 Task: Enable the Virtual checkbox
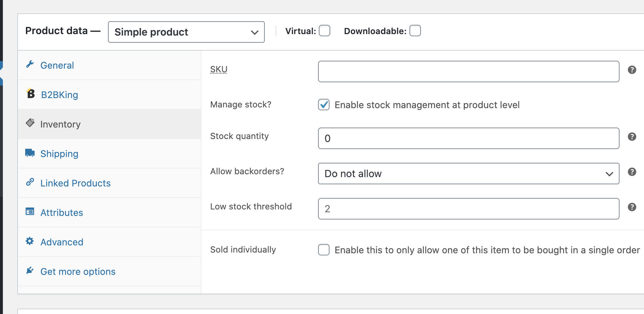click(325, 31)
